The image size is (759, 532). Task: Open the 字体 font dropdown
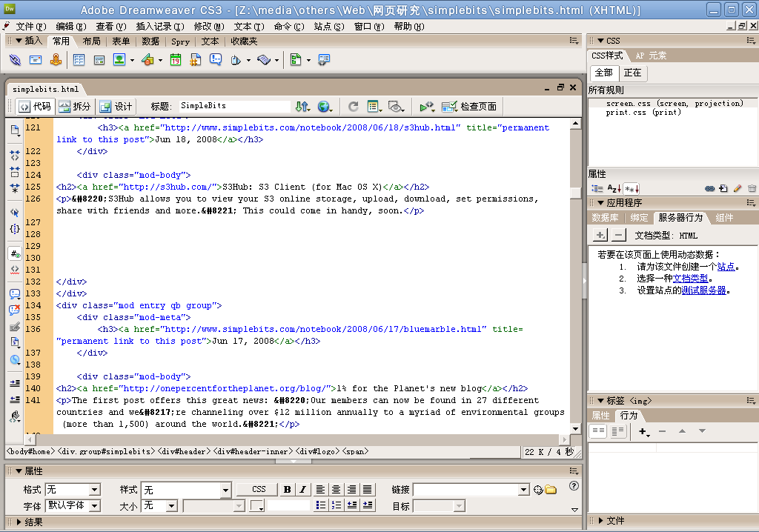click(x=95, y=506)
